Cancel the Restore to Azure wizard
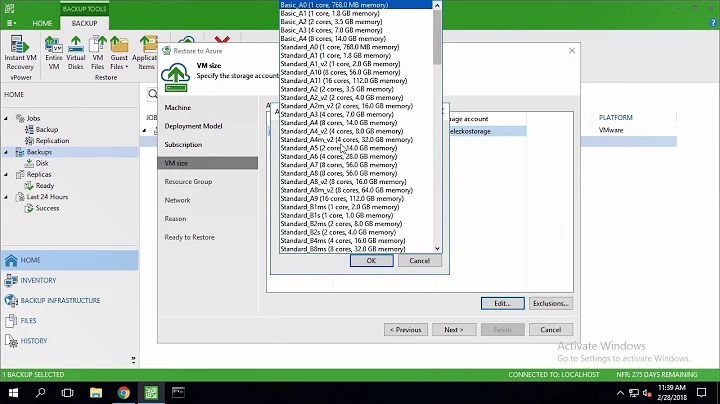The height and width of the screenshot is (404, 720). tap(551, 330)
